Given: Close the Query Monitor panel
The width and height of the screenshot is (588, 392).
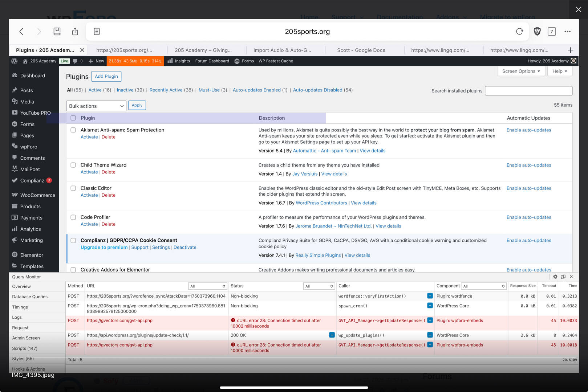Looking at the screenshot, I should point(571,277).
